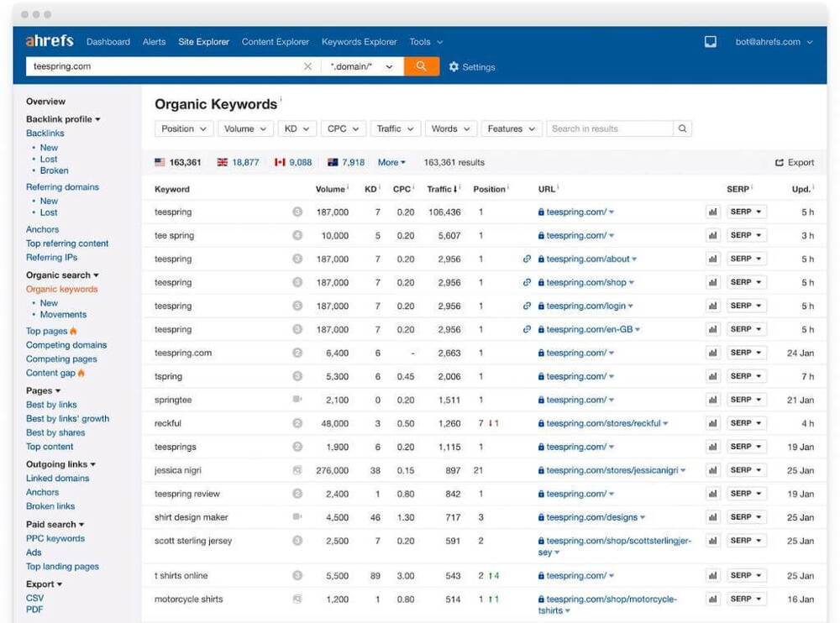The image size is (840, 623).
Task: Open Movements under Organic keywords
Action: pos(63,315)
